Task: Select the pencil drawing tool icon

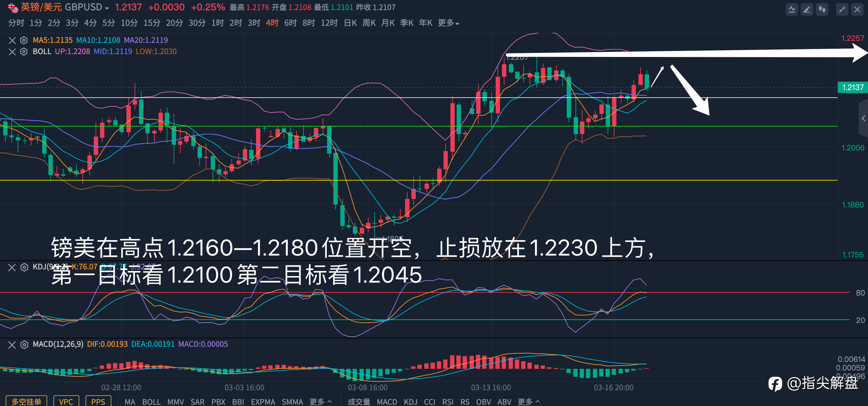Action: coord(807,9)
